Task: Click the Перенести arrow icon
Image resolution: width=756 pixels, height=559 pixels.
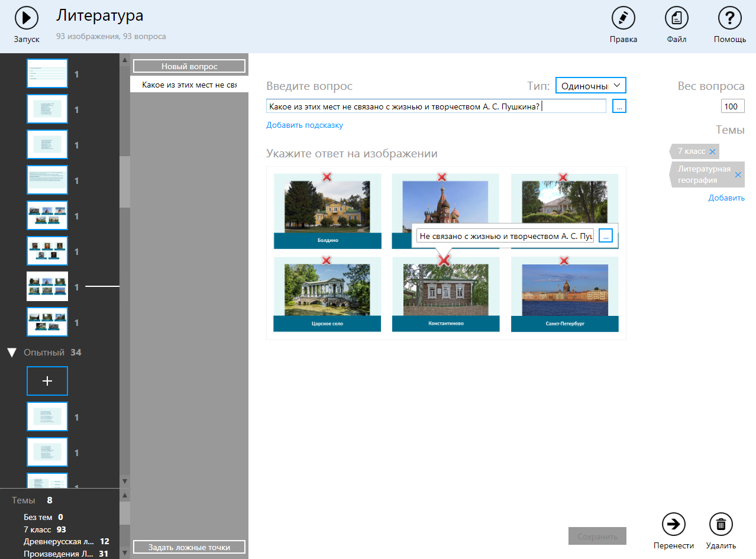Action: click(x=673, y=524)
